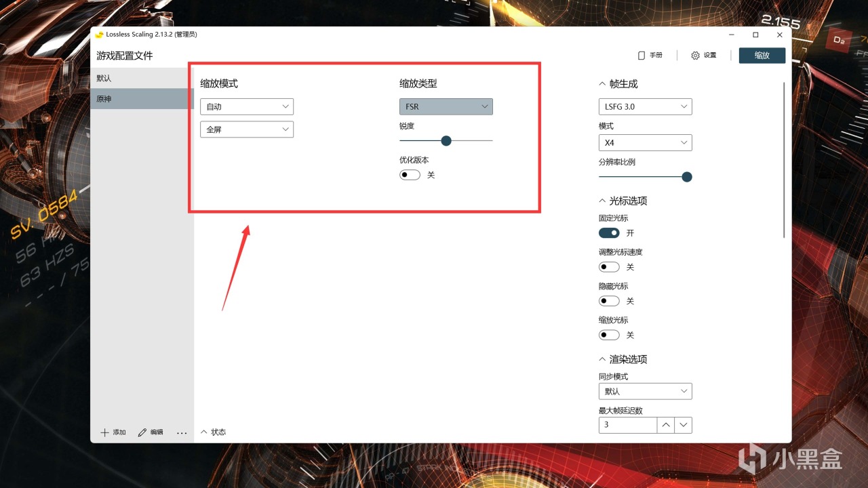Click the 锐度 sharpness slider handle

coord(446,140)
